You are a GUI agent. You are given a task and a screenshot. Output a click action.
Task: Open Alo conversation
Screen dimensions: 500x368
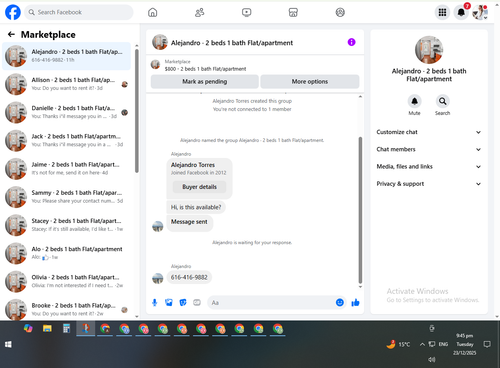point(67,253)
